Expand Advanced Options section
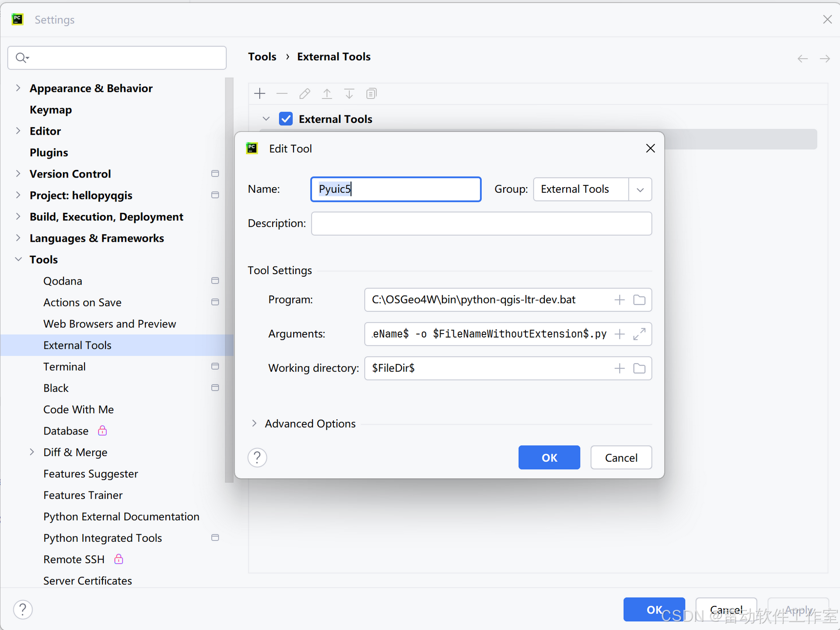 pos(254,423)
